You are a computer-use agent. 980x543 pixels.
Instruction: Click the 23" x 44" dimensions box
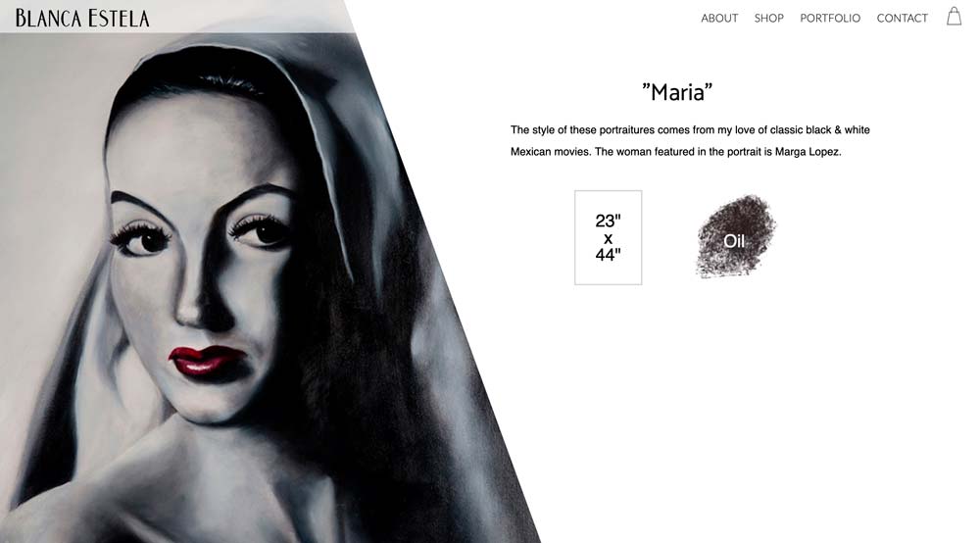click(609, 237)
